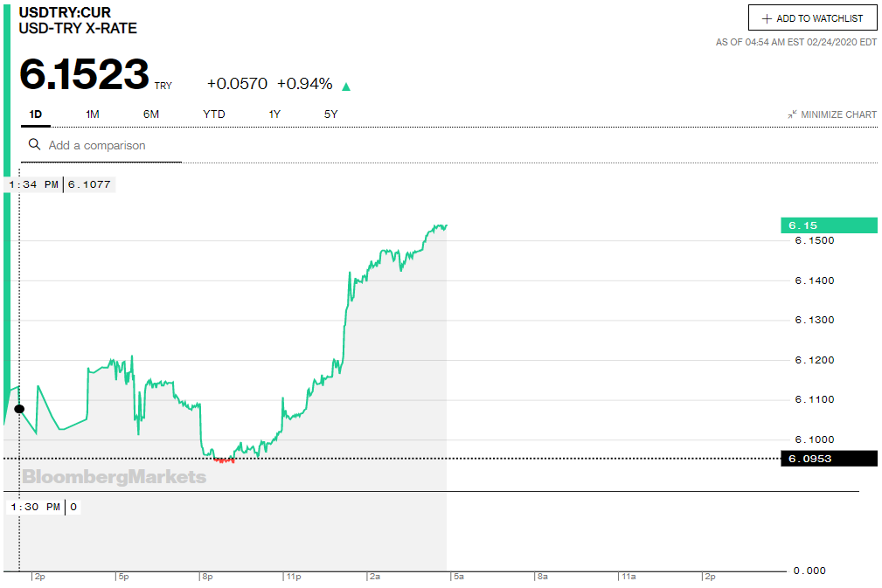Show the 6M chart range

point(151,114)
